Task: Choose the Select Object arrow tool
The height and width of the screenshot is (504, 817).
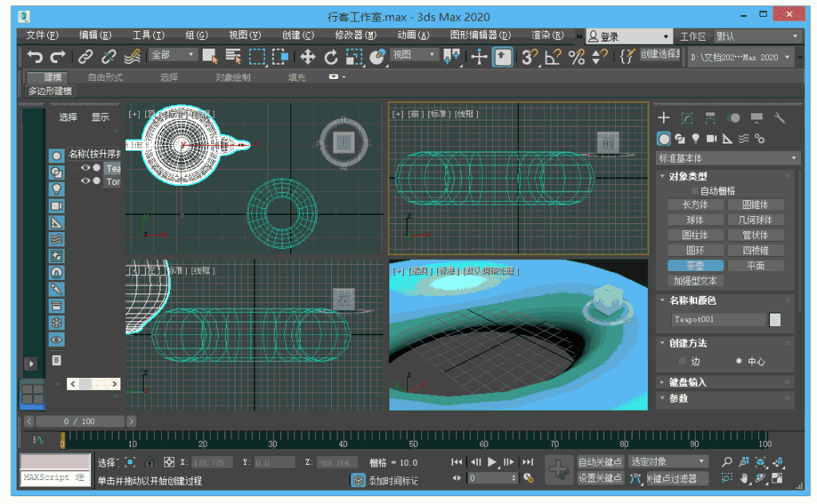Action: (210, 57)
